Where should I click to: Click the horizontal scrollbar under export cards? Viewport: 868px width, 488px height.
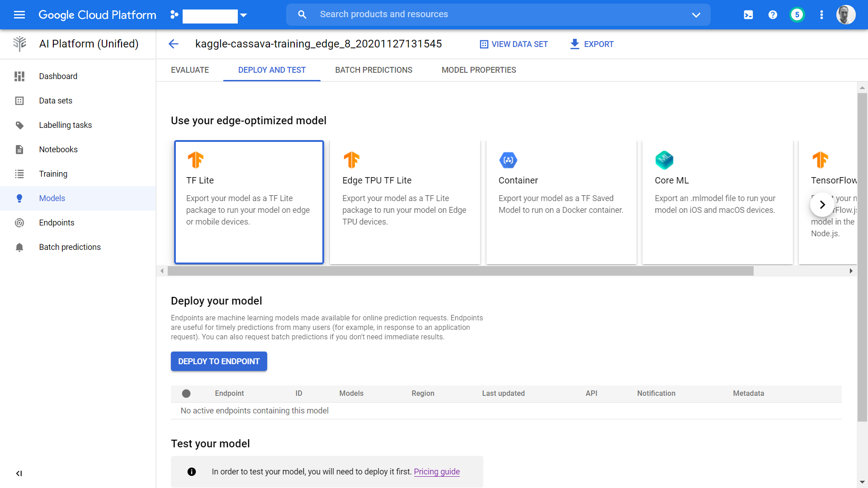click(x=460, y=271)
